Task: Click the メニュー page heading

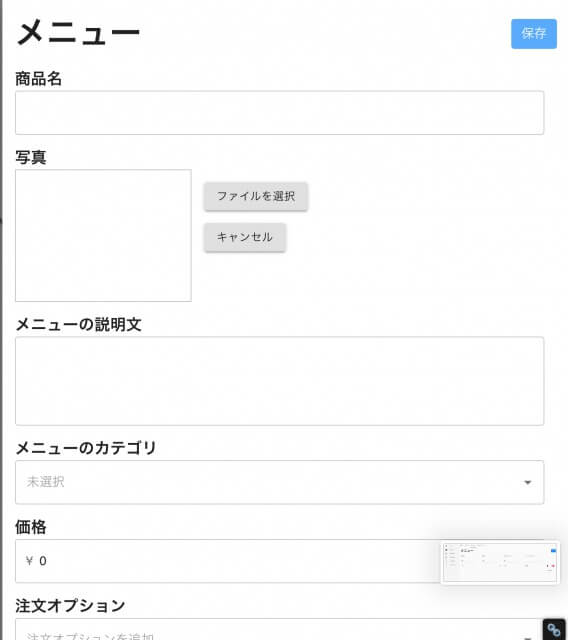Action: (x=78, y=33)
